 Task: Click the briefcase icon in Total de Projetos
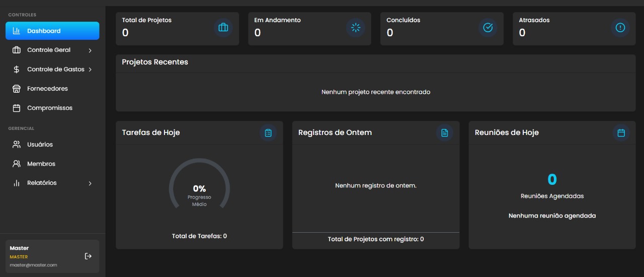pyautogui.click(x=223, y=28)
